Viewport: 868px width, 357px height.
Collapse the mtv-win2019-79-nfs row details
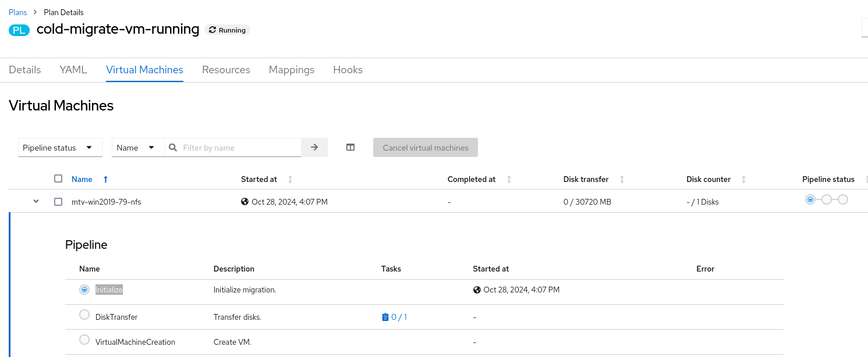(x=36, y=202)
